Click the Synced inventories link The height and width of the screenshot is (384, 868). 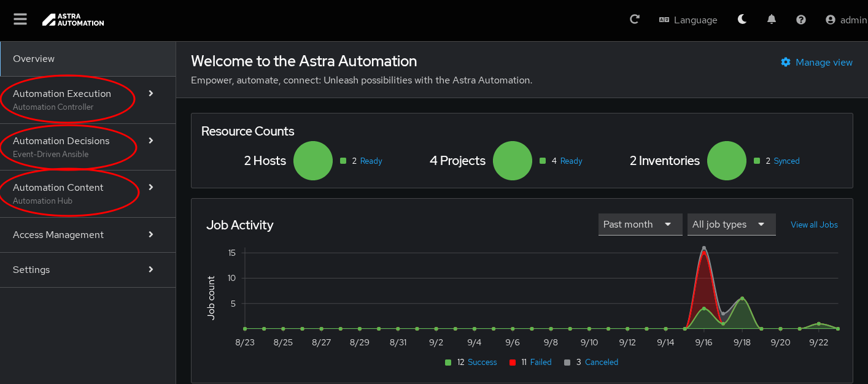(786, 161)
